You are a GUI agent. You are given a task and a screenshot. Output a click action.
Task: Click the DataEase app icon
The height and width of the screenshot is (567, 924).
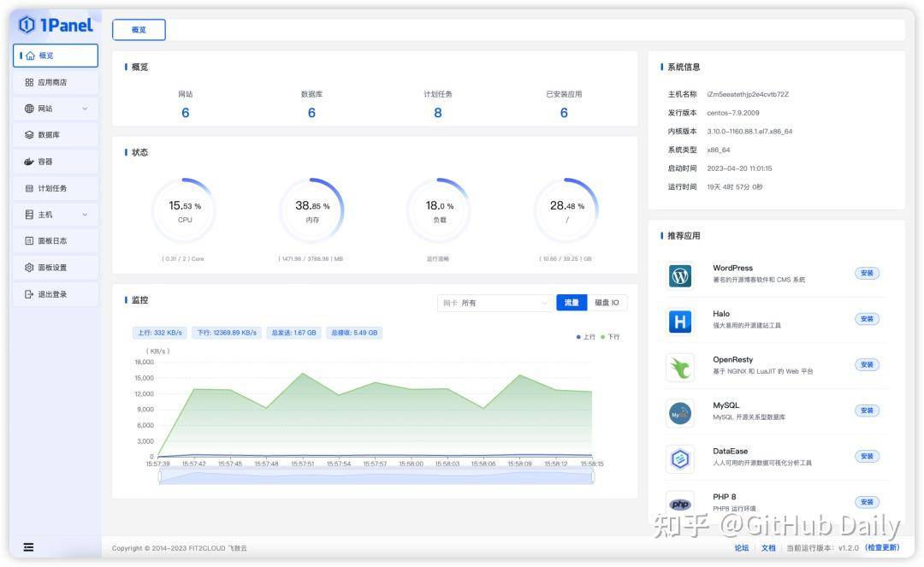coord(680,458)
